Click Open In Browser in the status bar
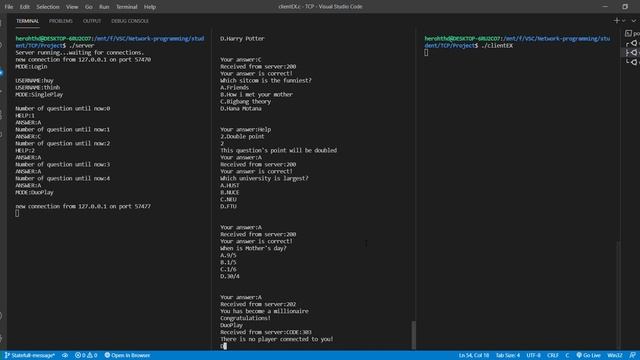 click(127, 356)
